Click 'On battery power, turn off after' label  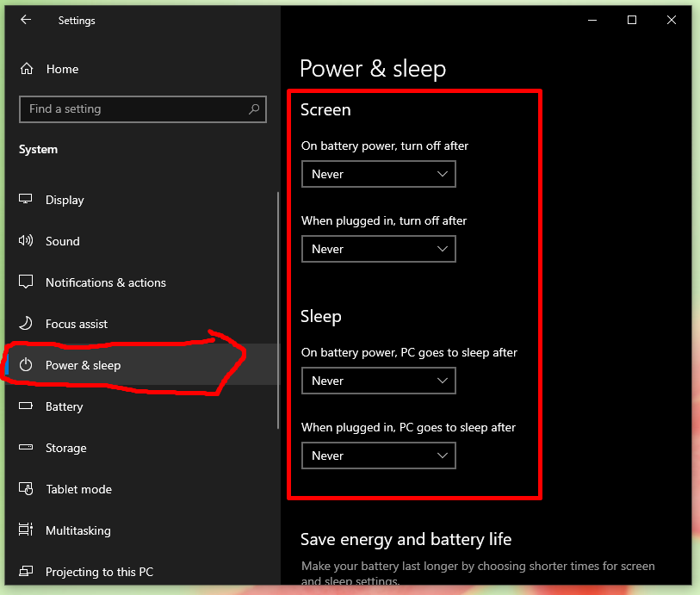pyautogui.click(x=384, y=146)
